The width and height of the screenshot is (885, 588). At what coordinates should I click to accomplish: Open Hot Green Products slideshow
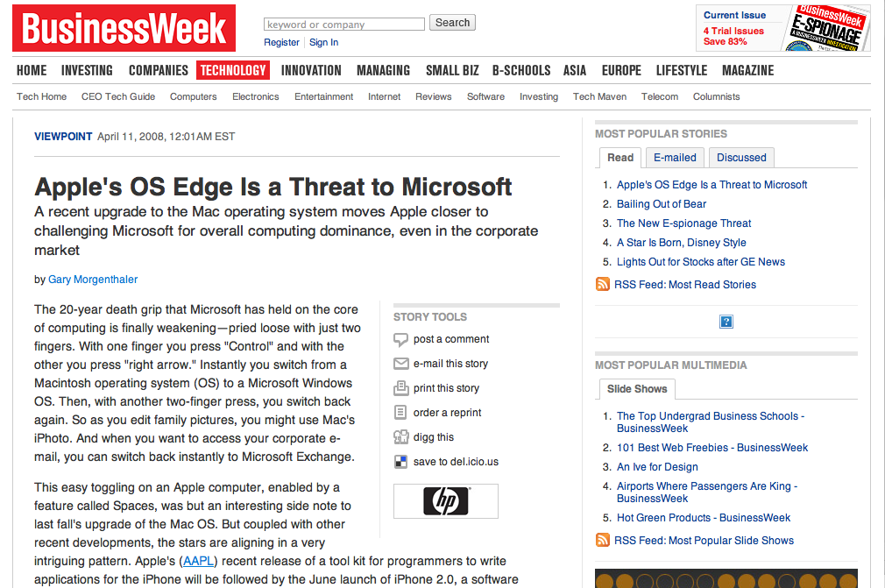tap(704, 518)
